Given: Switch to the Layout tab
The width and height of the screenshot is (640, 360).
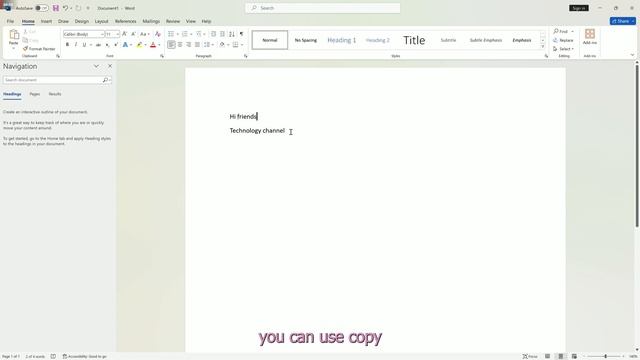Looking at the screenshot, I should click(102, 21).
